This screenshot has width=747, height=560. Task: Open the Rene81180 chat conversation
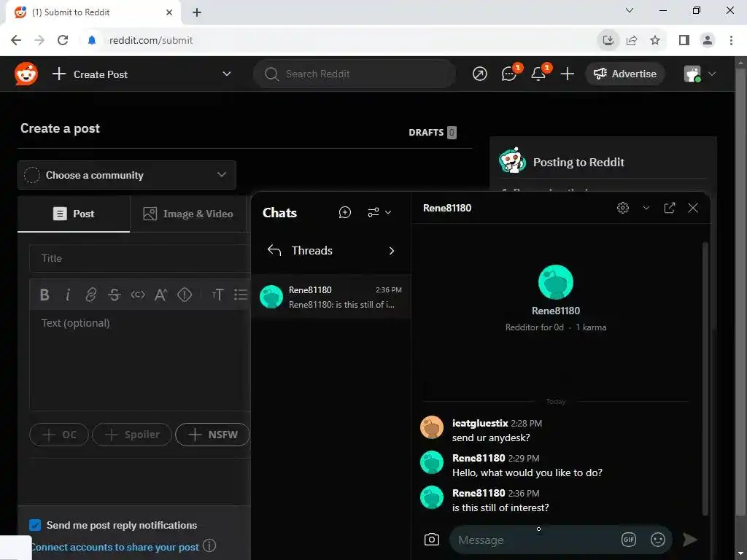point(330,297)
